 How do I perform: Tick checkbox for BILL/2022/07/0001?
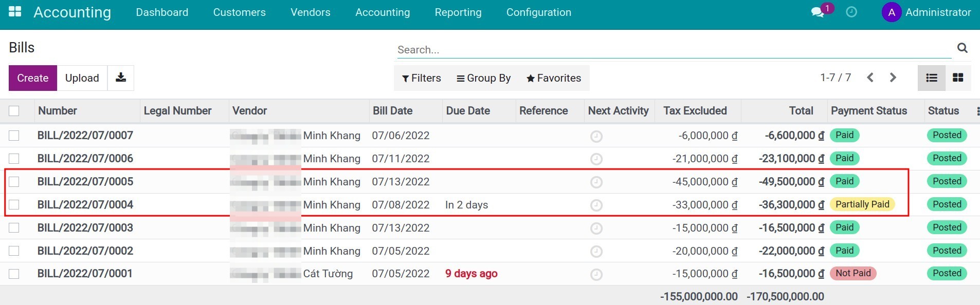(14, 274)
